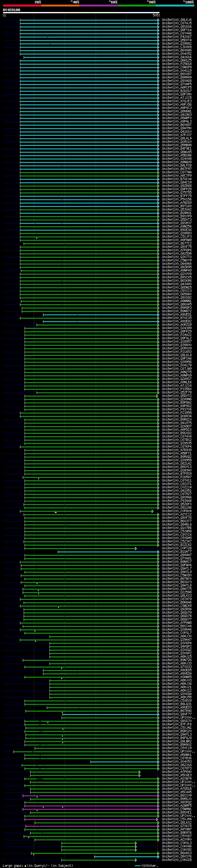Click hit UniRef100_C5XJM4
Screen dimensions: 197x868
(x=176, y=819)
